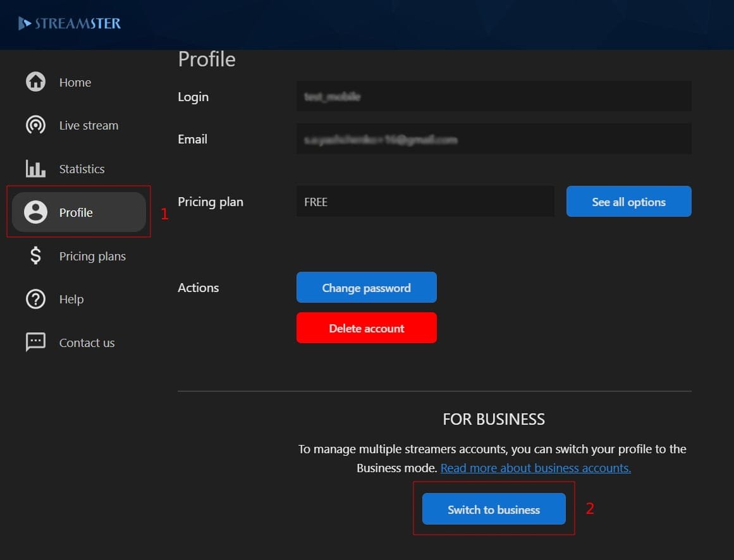
Task: Click the dollar sign Pricing plans icon
Action: 35,256
